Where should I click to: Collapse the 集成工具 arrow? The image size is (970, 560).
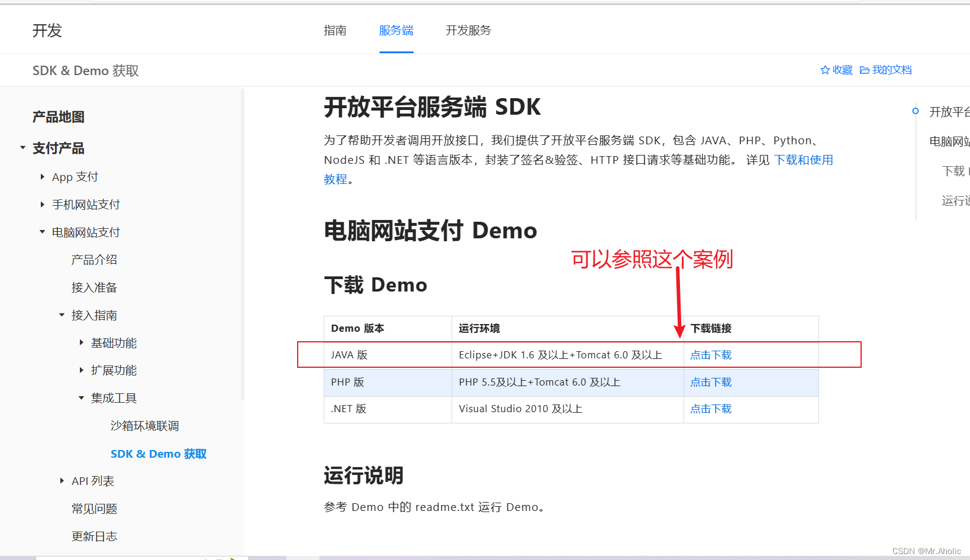click(x=81, y=398)
